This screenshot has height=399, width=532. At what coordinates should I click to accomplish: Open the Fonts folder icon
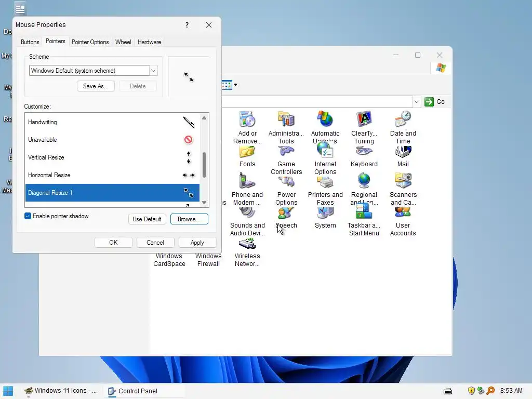pyautogui.click(x=247, y=152)
